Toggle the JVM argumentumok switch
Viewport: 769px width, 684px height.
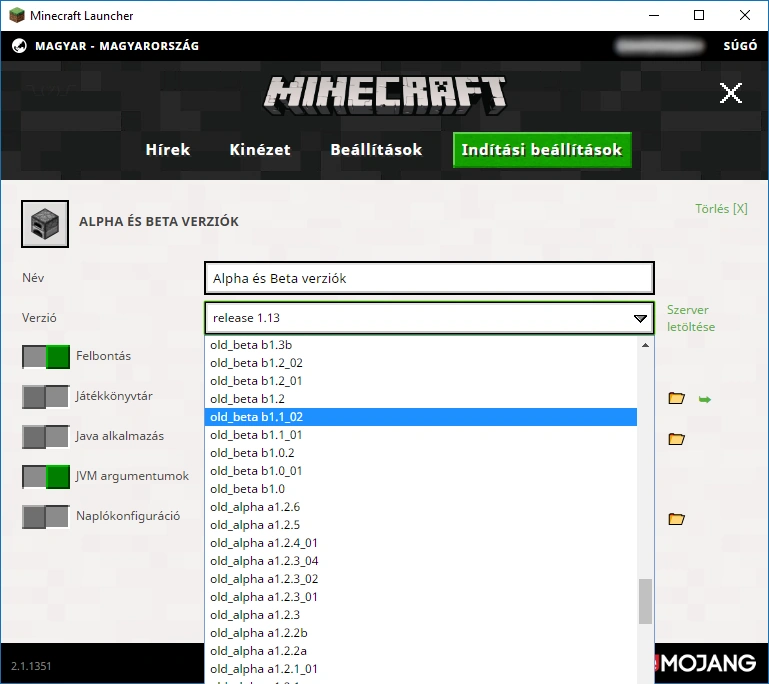click(x=46, y=477)
